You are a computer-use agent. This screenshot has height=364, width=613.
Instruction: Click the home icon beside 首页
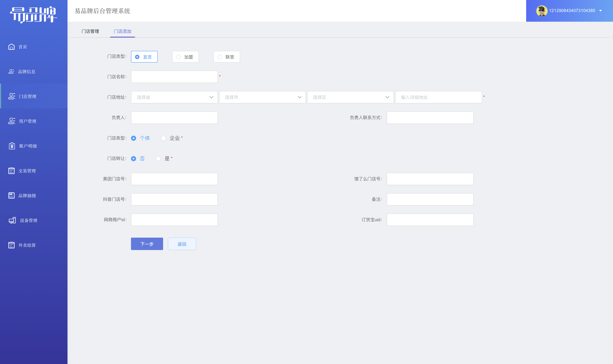pos(11,47)
